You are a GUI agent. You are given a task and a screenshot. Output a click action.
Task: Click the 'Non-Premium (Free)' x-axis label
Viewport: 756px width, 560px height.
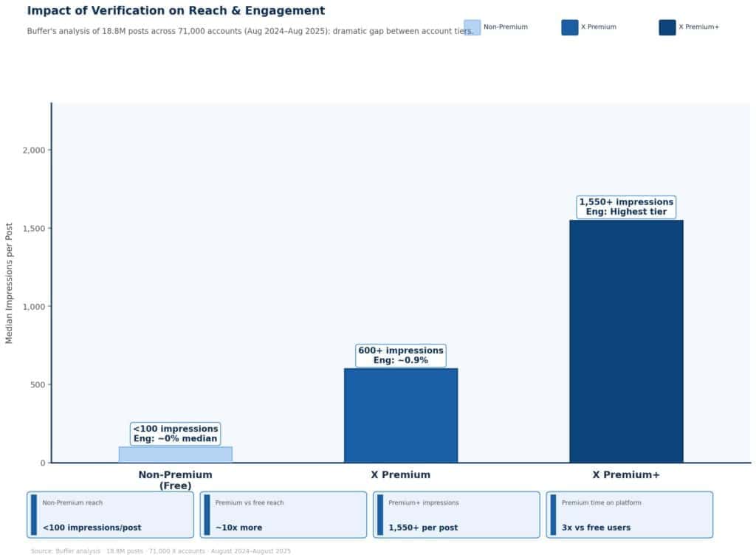(x=175, y=480)
